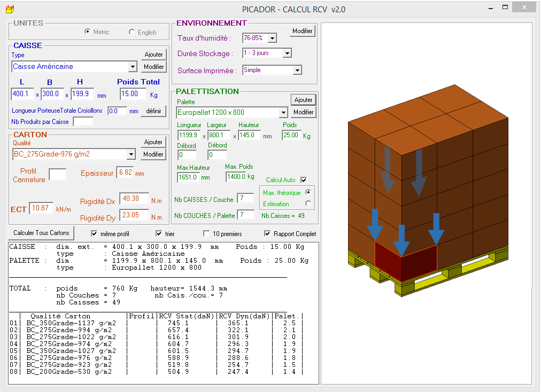Toggle the Calcul Auto checkbox
The height and width of the screenshot is (392, 541).
(304, 180)
